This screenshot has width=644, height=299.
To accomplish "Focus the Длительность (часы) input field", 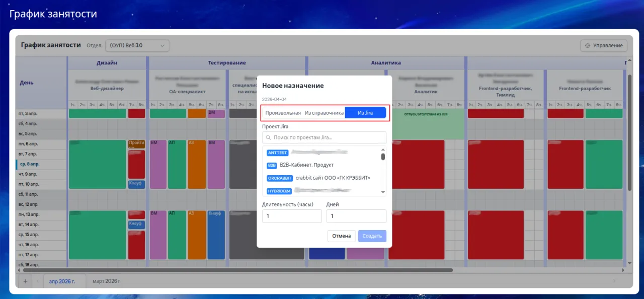I will pos(292,216).
